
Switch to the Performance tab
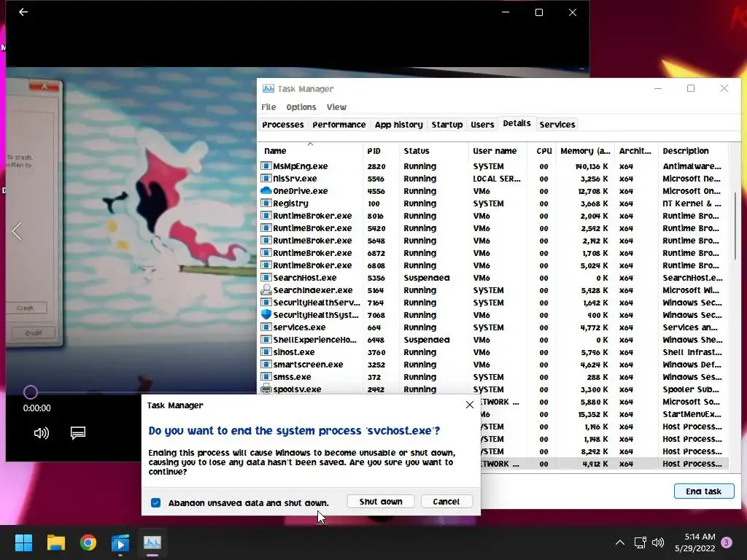pyautogui.click(x=338, y=125)
